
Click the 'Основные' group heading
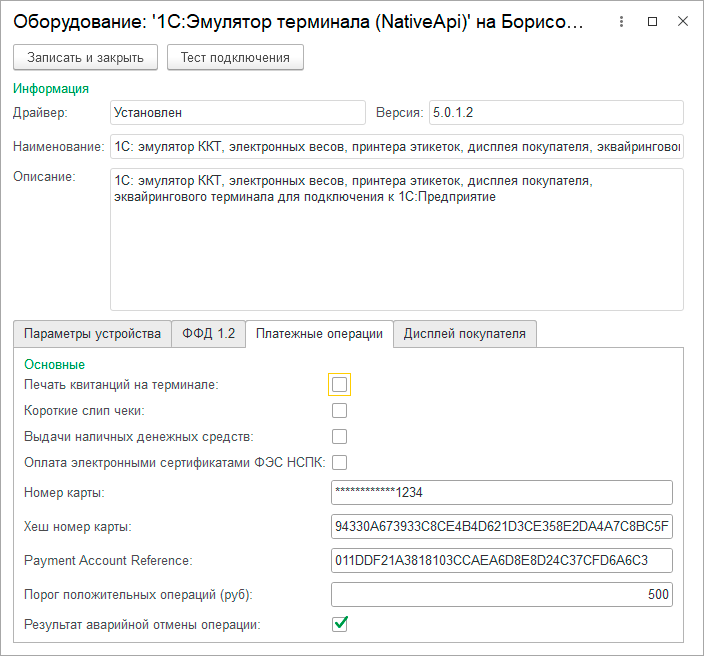pos(54,365)
